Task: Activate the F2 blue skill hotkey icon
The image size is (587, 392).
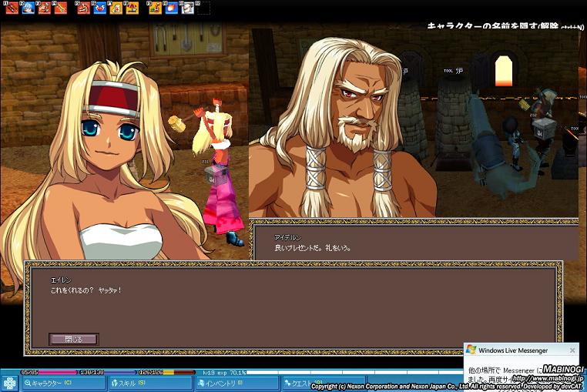Action: (28, 8)
